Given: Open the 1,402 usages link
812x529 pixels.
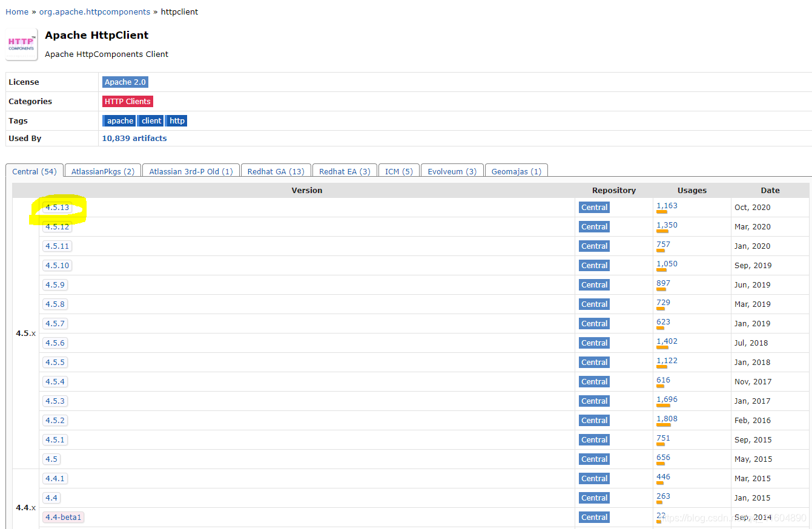Looking at the screenshot, I should (x=667, y=341).
